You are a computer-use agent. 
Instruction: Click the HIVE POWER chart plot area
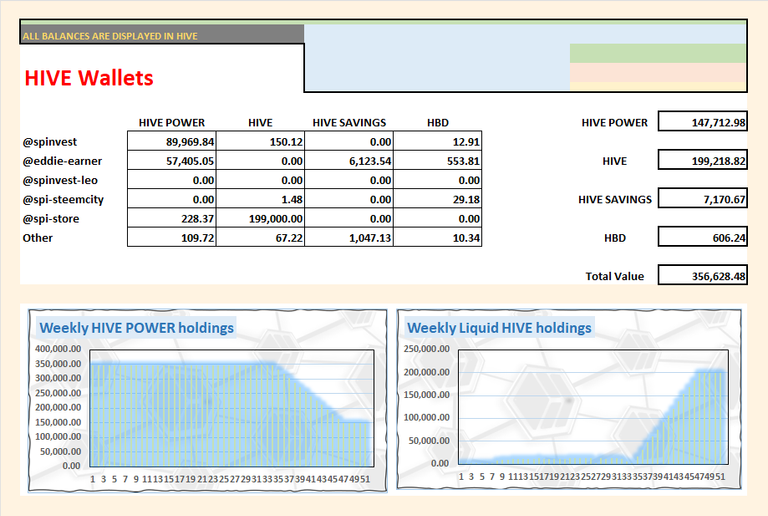(x=232, y=408)
